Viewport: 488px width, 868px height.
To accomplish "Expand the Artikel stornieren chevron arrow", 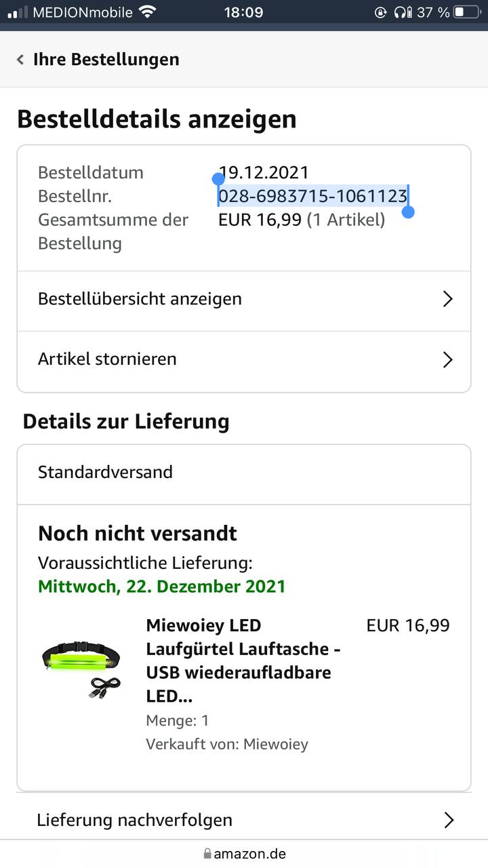I will coord(447,359).
